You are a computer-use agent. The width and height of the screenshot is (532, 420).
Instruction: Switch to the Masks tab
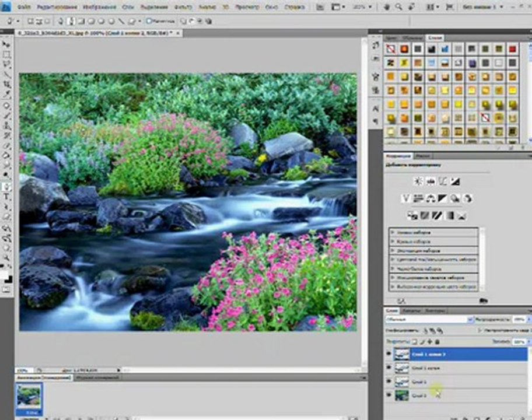point(422,156)
